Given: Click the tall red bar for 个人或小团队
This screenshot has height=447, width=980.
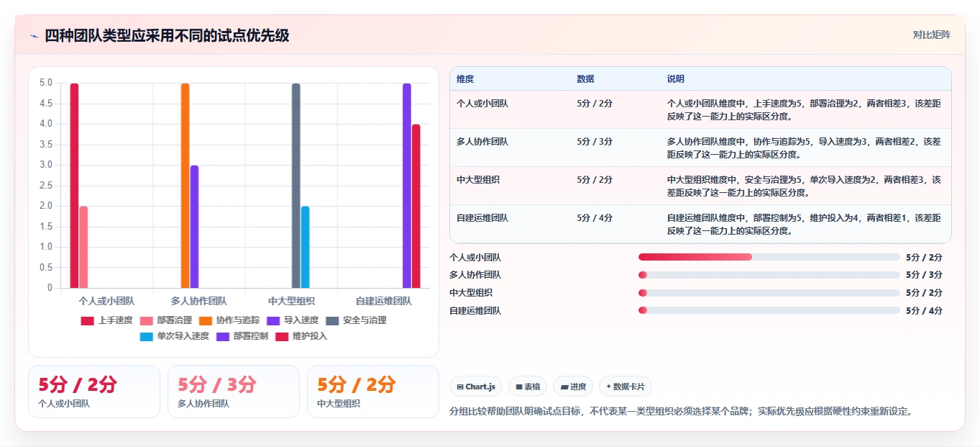Looking at the screenshot, I should 74,186.
